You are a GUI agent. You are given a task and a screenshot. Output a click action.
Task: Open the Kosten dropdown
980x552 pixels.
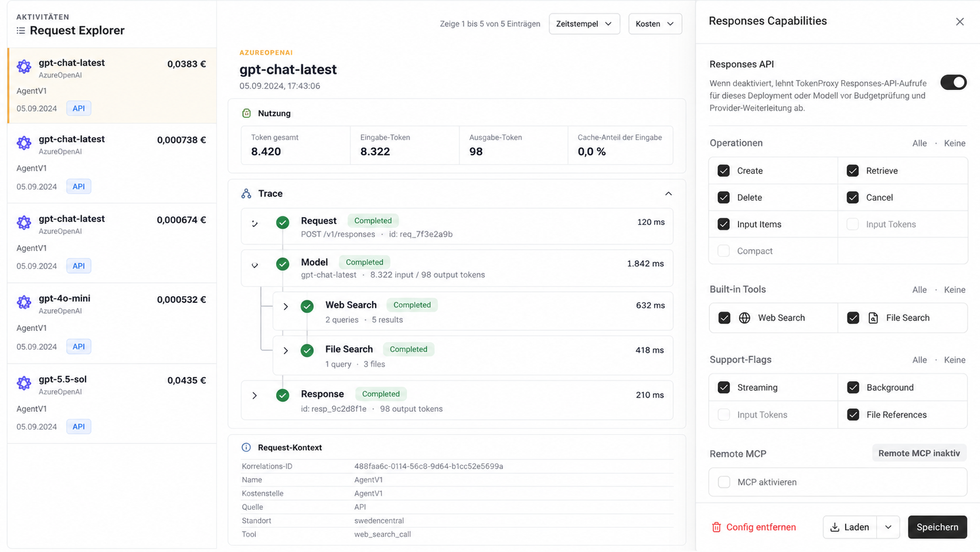655,24
